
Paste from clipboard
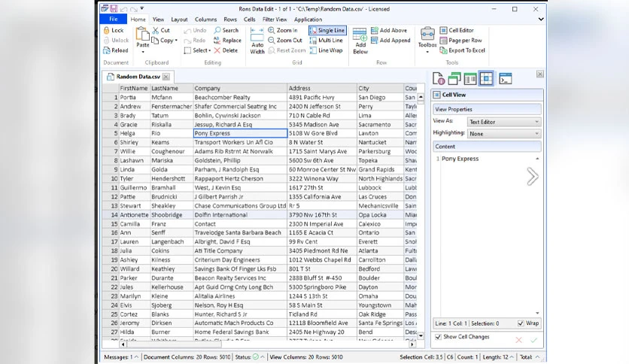[x=142, y=39]
